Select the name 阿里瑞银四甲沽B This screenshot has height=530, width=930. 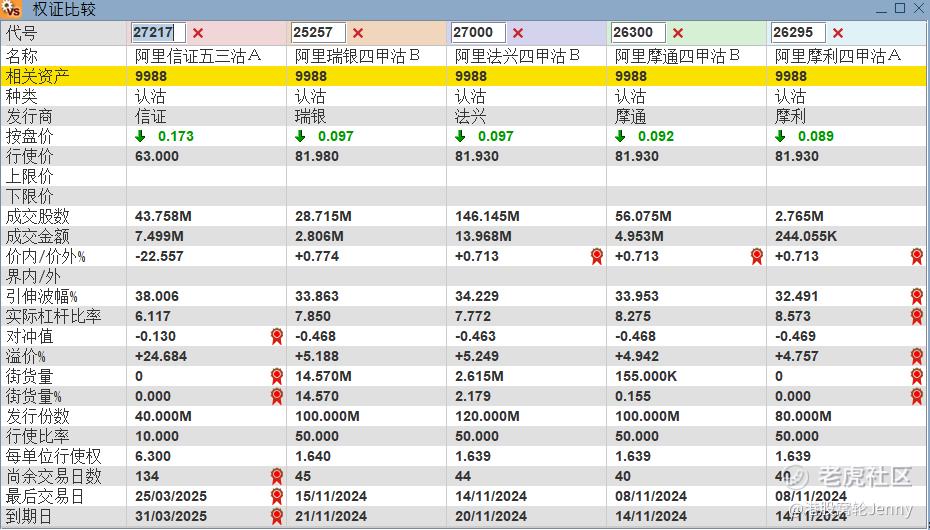[358, 56]
